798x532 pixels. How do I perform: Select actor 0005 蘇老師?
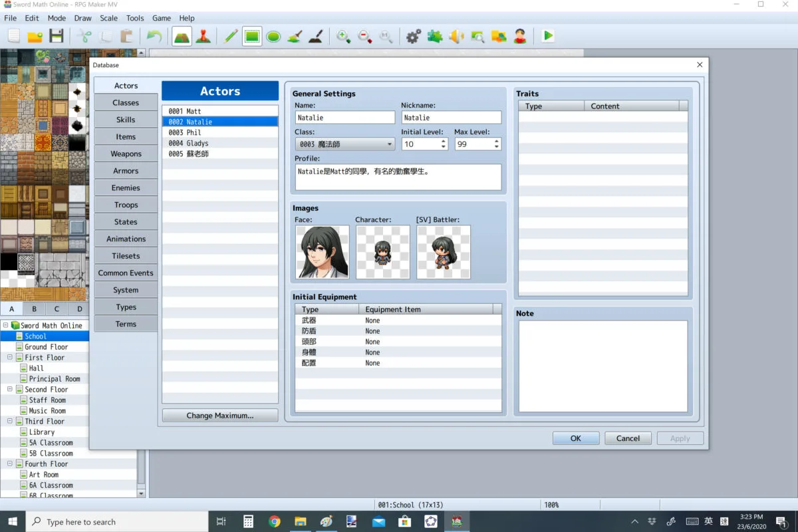220,154
